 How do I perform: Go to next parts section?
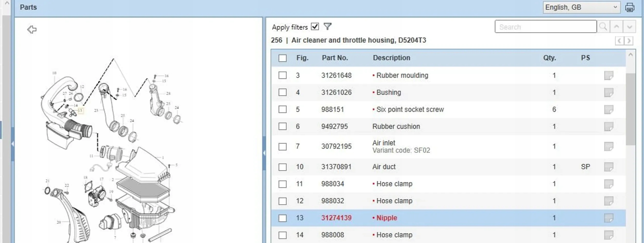pyautogui.click(x=629, y=41)
